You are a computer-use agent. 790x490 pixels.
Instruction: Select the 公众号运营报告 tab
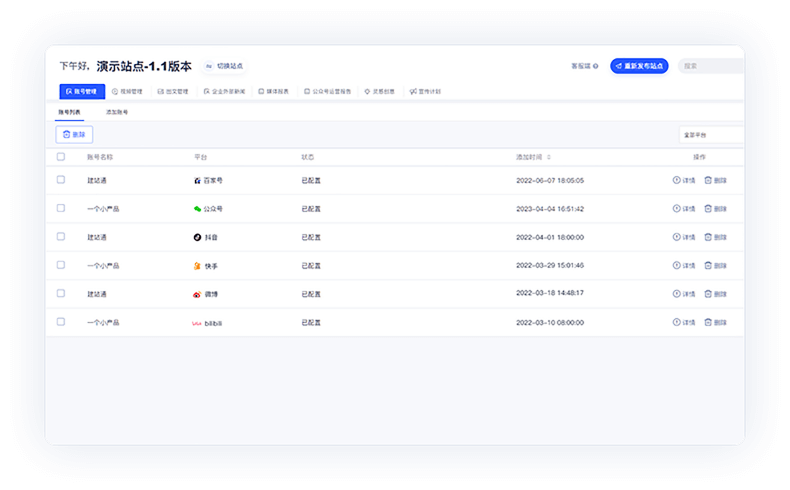point(327,92)
